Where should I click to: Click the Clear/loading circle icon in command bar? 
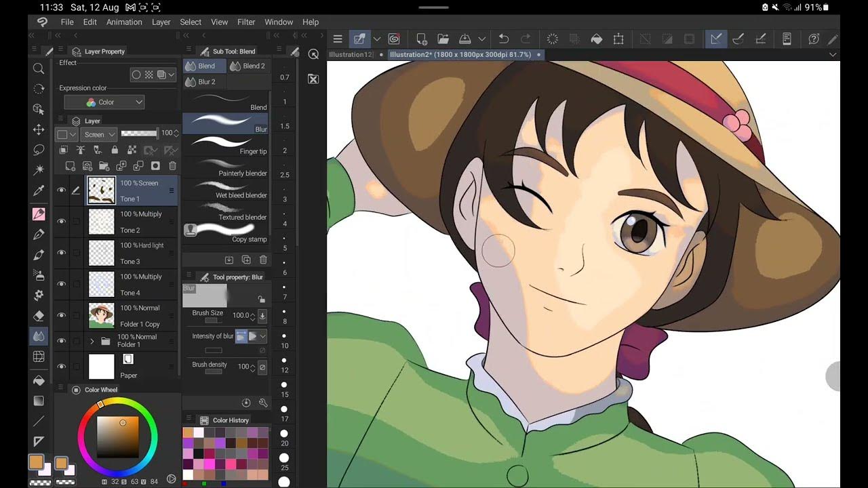pos(552,39)
